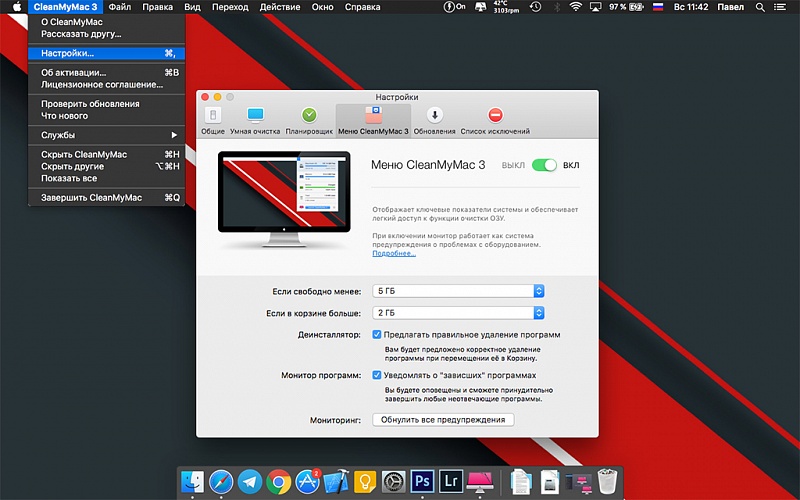
Task: Switch to the Планировщик pane
Action: click(x=309, y=119)
